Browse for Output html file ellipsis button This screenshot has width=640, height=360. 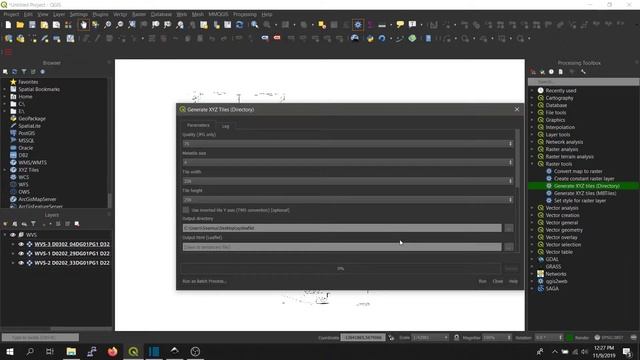click(509, 247)
